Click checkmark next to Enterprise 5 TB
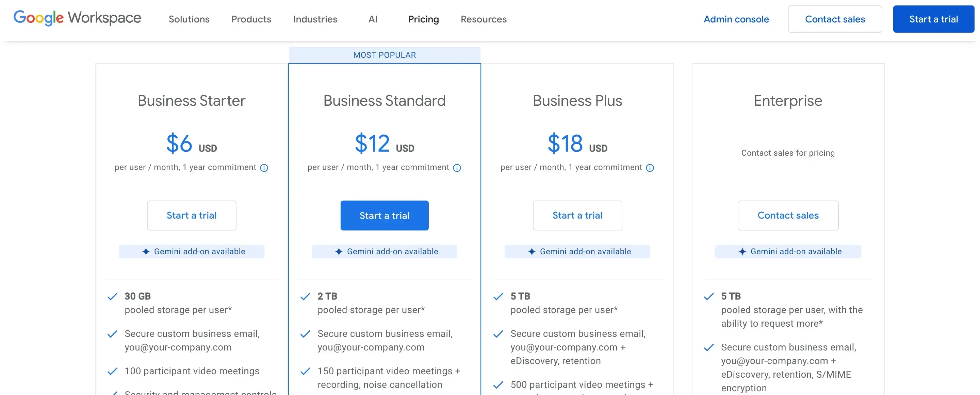 click(x=709, y=296)
